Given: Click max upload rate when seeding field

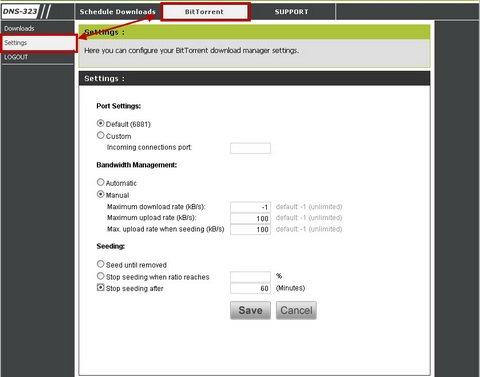Looking at the screenshot, I should 250,229.
